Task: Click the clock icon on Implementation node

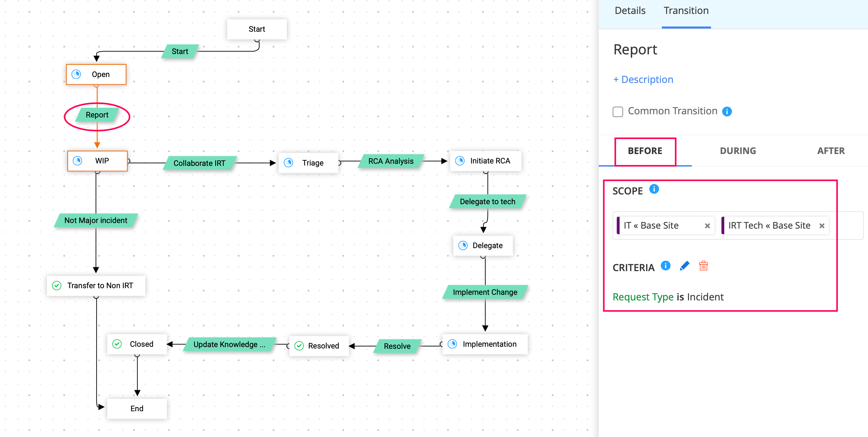Action: [x=452, y=344]
